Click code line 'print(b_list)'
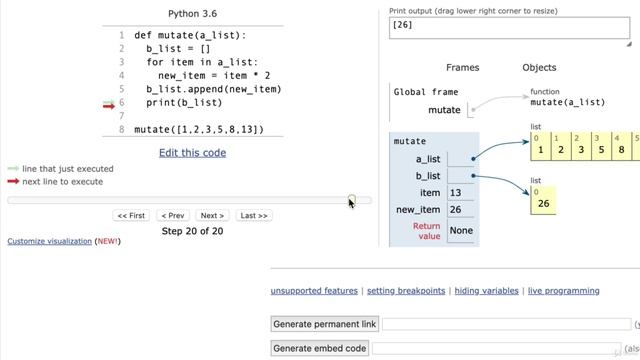This screenshot has height=360, width=640. point(184,102)
